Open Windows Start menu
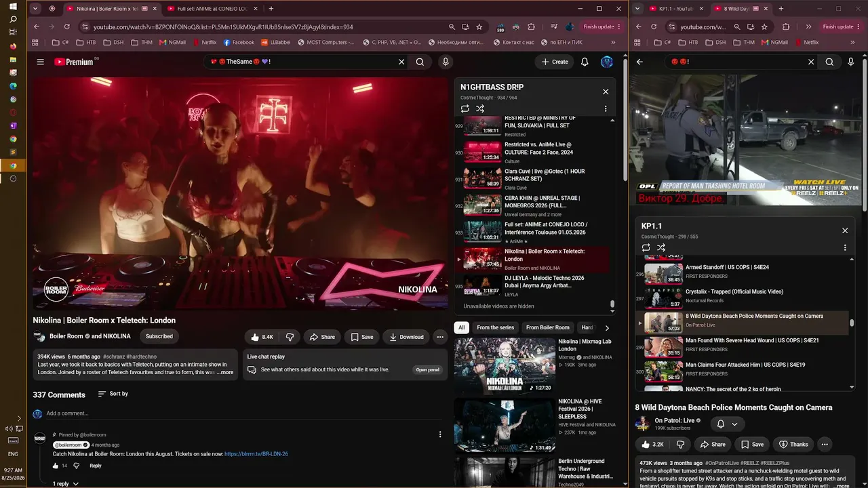Screen dimensions: 868x488 coord(13,6)
